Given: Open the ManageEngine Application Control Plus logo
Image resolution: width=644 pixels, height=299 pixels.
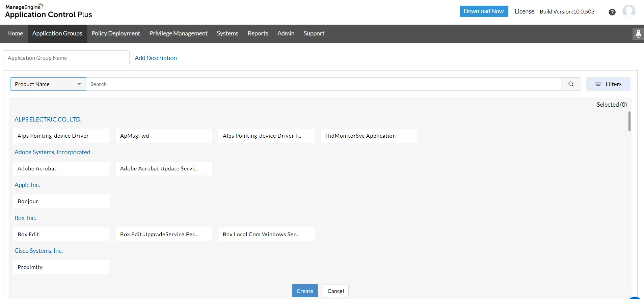Looking at the screenshot, I should click(x=48, y=11).
